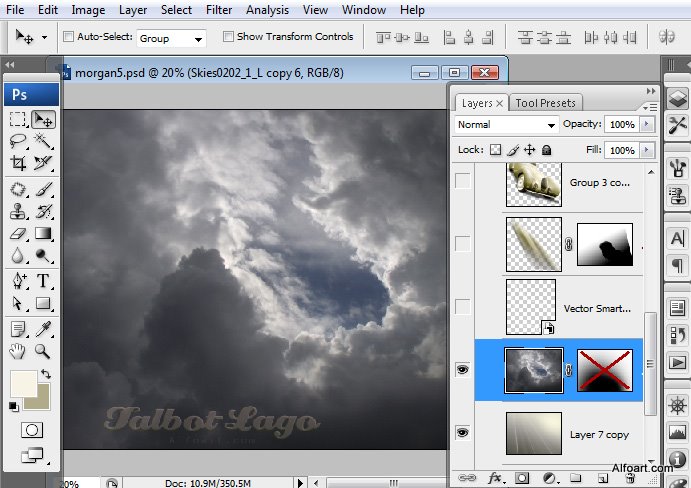The width and height of the screenshot is (691, 488).
Task: Show the Vector Smart layer
Action: pyautogui.click(x=462, y=306)
